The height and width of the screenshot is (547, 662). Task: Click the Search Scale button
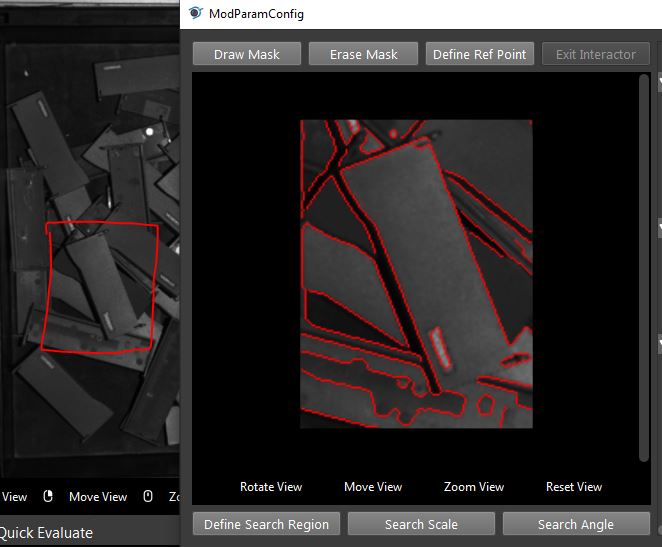click(421, 524)
